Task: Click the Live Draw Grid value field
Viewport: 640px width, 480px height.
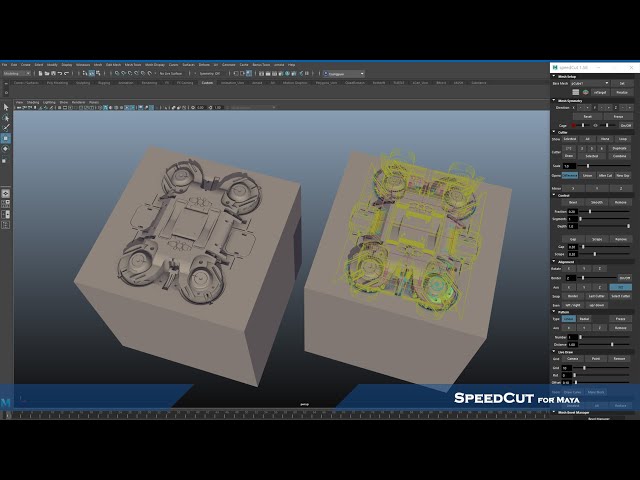Action: [x=567, y=368]
